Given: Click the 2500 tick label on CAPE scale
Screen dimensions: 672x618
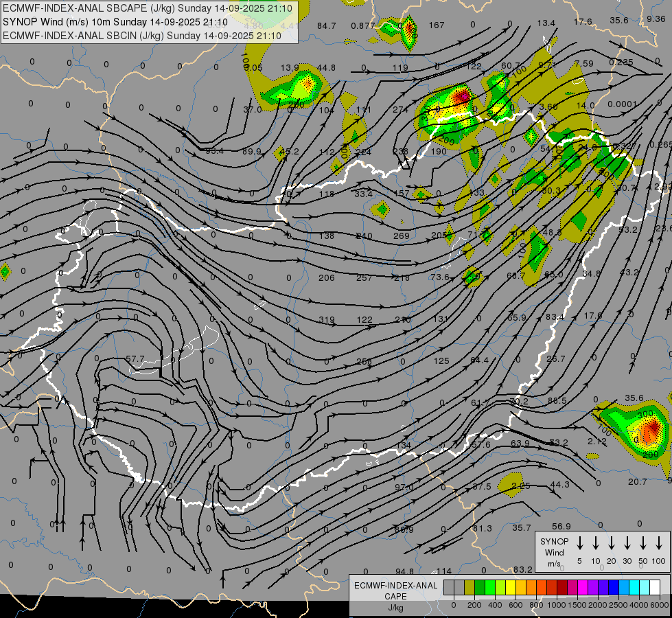Looking at the screenshot, I should coord(618,605).
